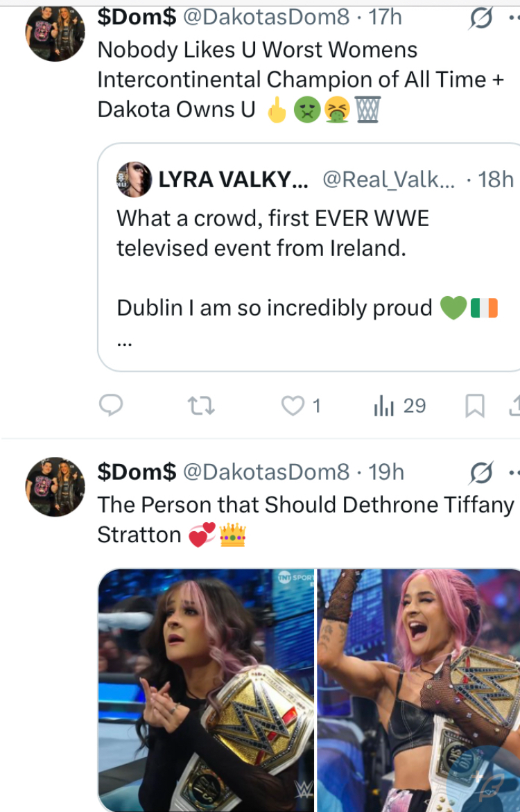Open more options on the 17h tweet
The height and width of the screenshot is (812, 520).
coord(514,19)
